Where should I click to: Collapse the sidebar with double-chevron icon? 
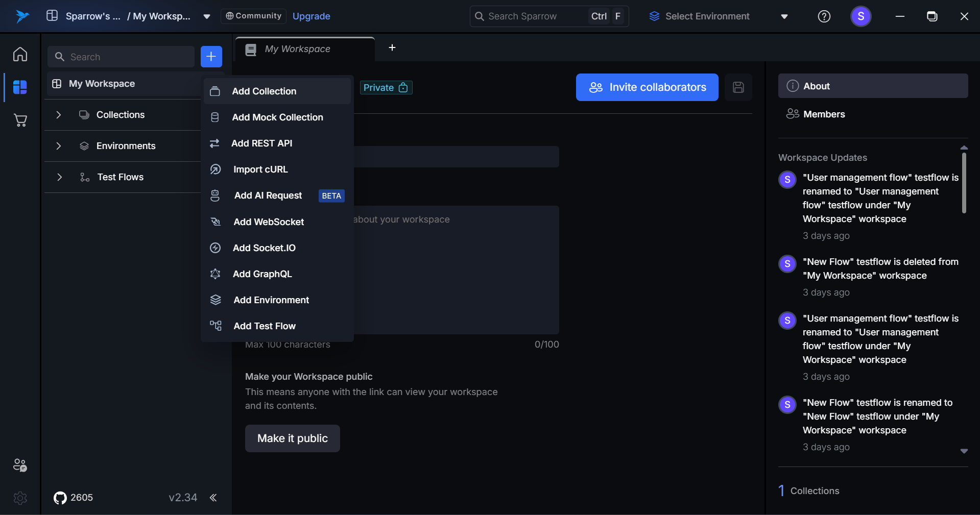click(213, 498)
